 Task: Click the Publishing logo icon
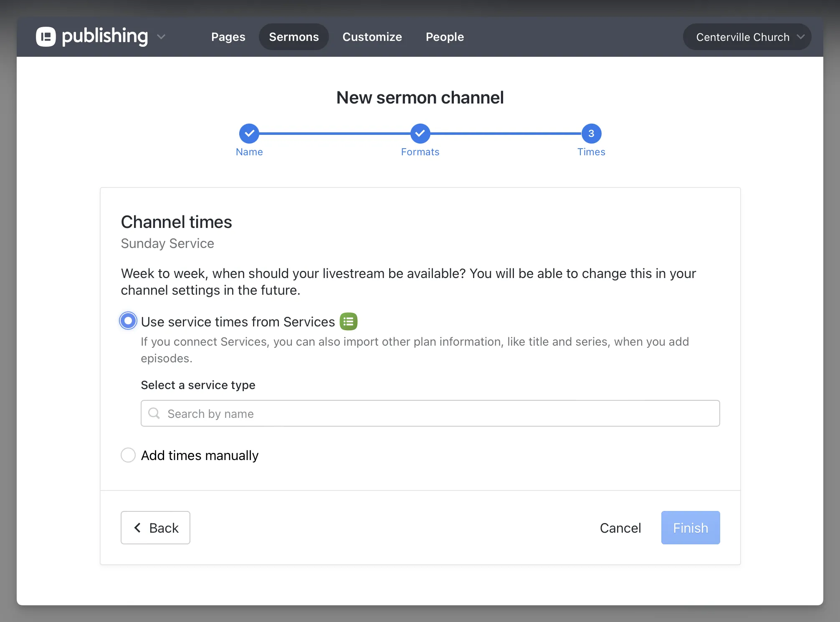(x=46, y=37)
